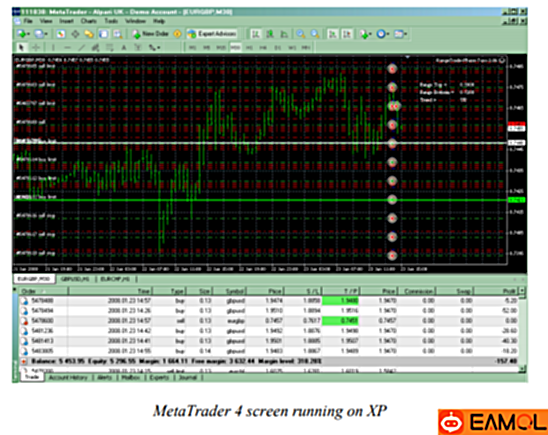
Task: Switch to M5 timeframe
Action: pos(207,47)
